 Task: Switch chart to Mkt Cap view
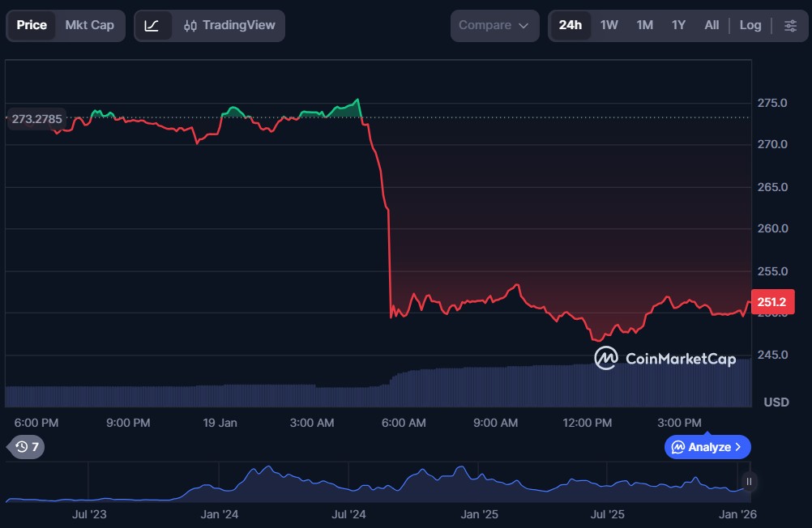coord(89,25)
